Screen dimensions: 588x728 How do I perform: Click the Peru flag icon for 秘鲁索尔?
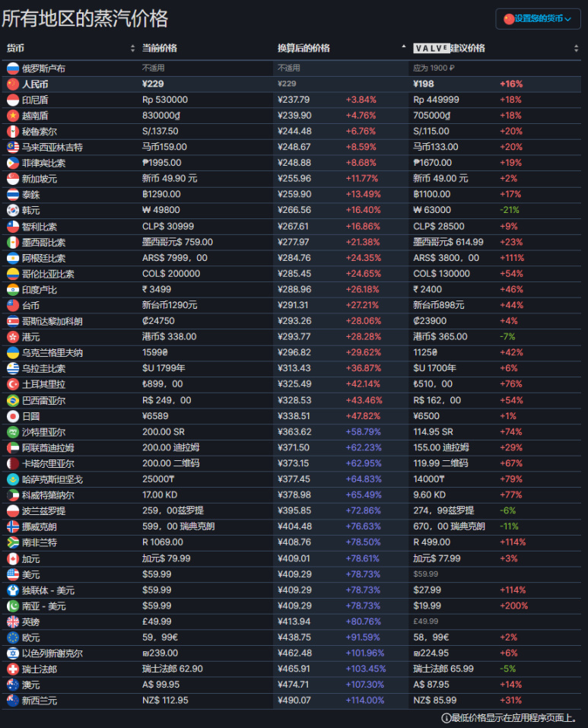[13, 132]
